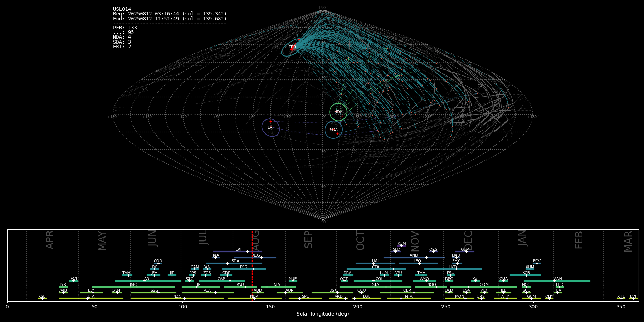Click the ARI shower bar in timeline
The height and width of the screenshot is (322, 644).
[x=148, y=281]
